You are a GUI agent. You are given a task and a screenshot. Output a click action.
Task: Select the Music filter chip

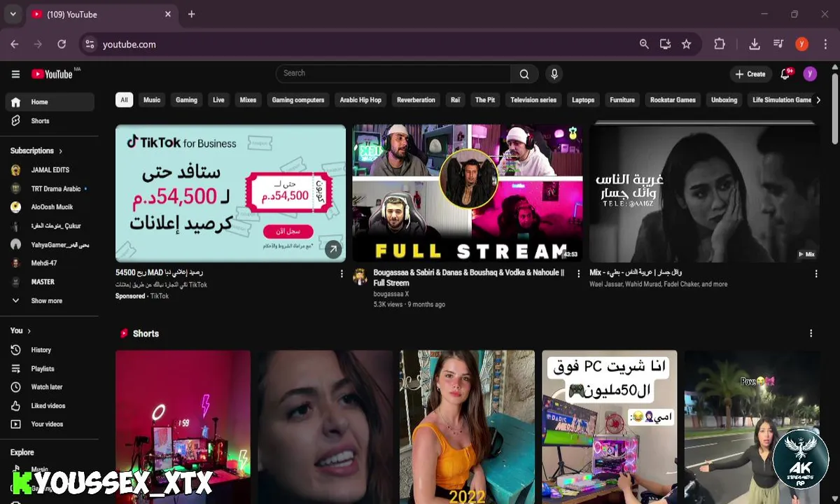(x=152, y=100)
